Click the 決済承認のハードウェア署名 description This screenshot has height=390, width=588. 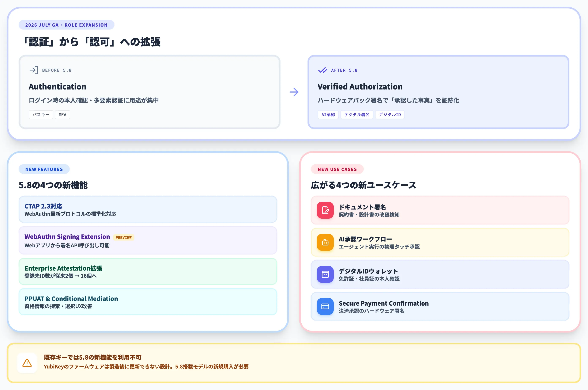[x=372, y=311]
